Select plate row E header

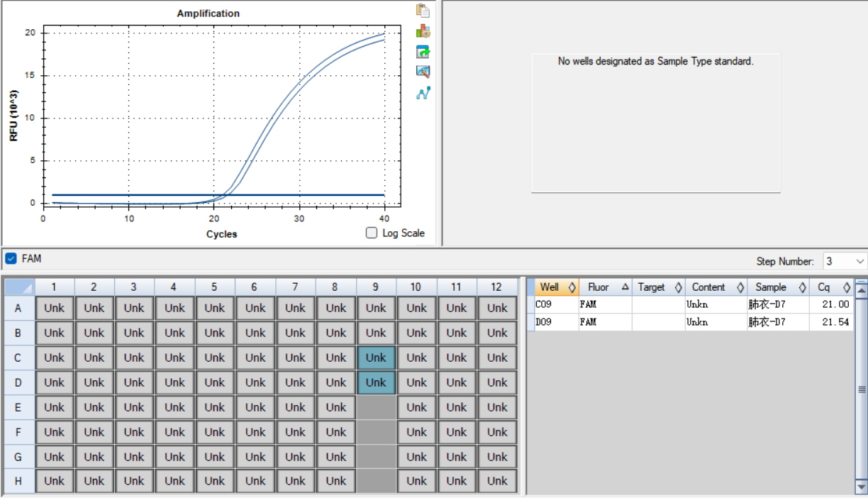pos(19,407)
